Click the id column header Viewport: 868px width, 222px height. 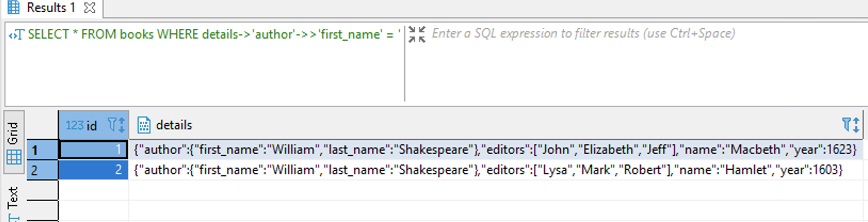pos(93,125)
